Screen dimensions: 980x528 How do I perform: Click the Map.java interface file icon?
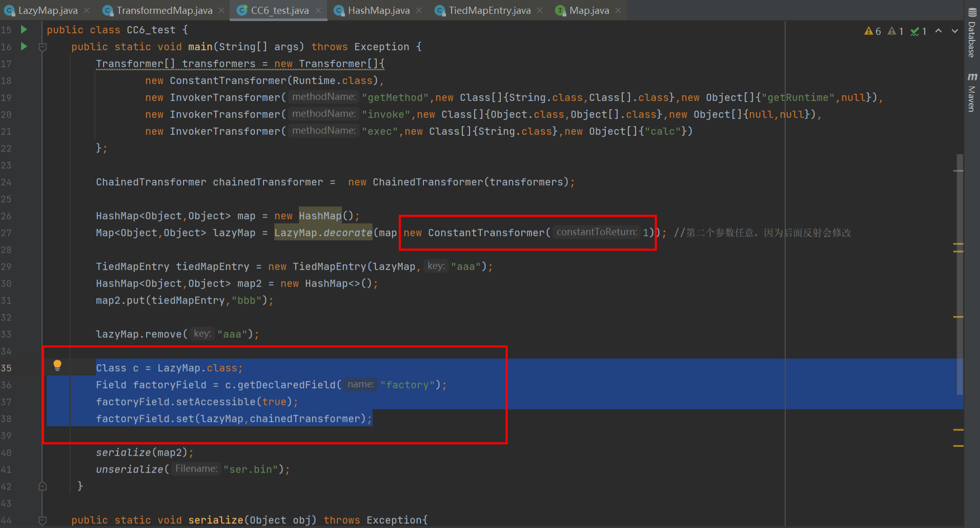pyautogui.click(x=561, y=10)
